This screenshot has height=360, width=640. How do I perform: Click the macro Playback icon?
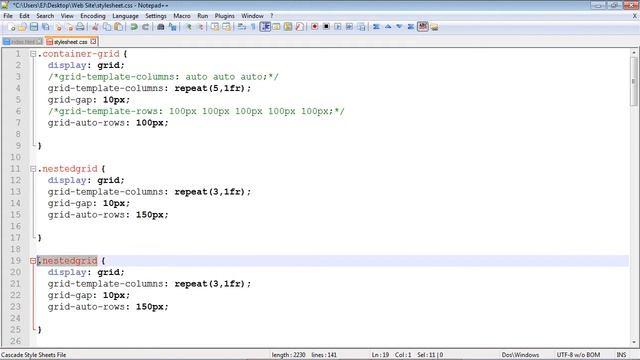tap(338, 27)
